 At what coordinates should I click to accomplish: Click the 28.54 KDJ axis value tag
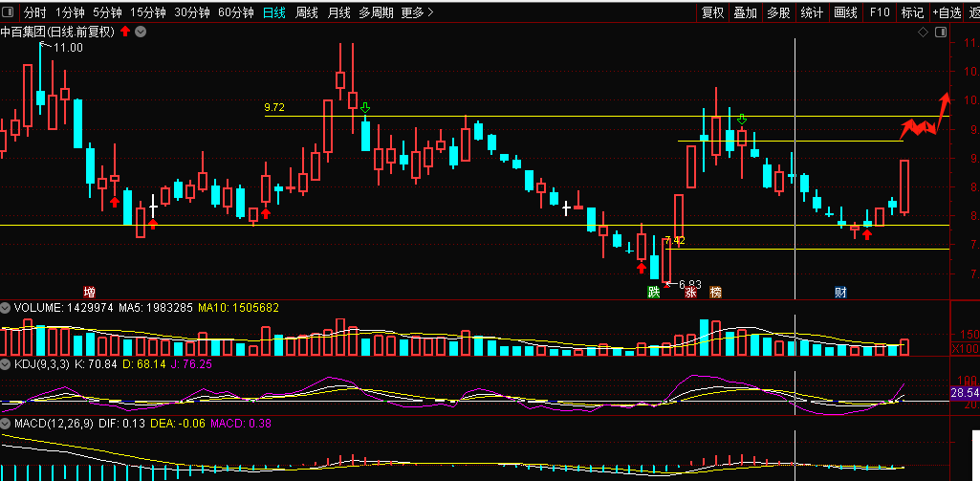coord(965,393)
